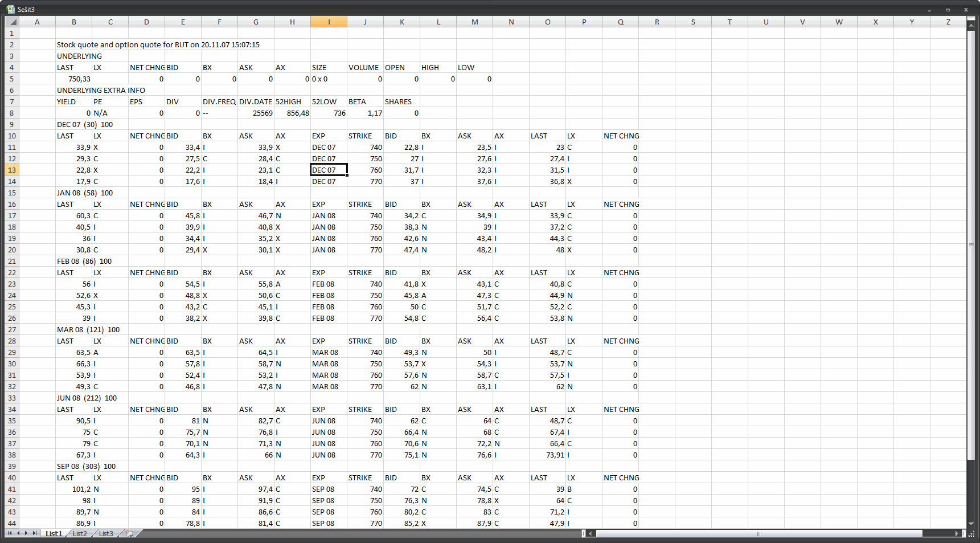Click the vertical scrollbar thumb
This screenshot has width=980, height=543.
pyautogui.click(x=971, y=245)
